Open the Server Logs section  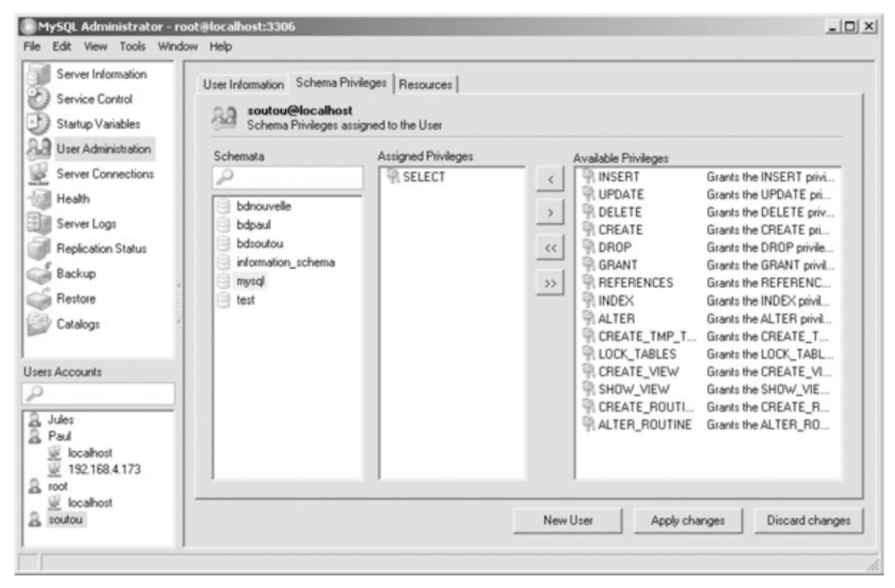tap(37, 224)
